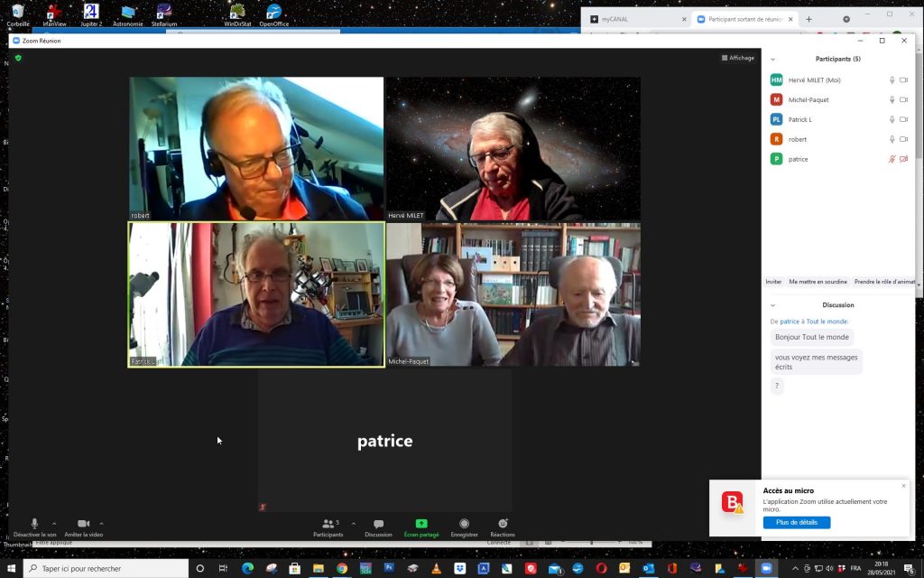This screenshot has width=924, height=578.
Task: Select robert's video tile
Action: coord(256,149)
